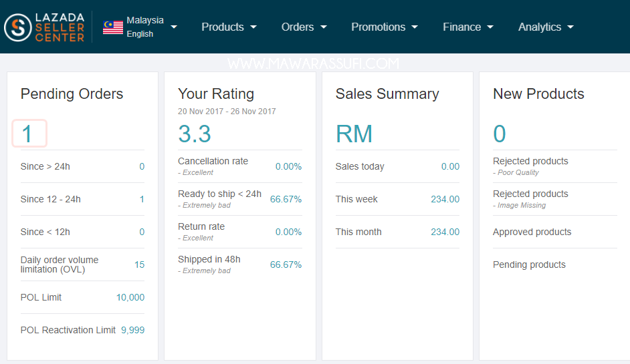Click the Since 12 - 24h order count
Image resolution: width=630 pixels, height=364 pixels.
(x=142, y=199)
